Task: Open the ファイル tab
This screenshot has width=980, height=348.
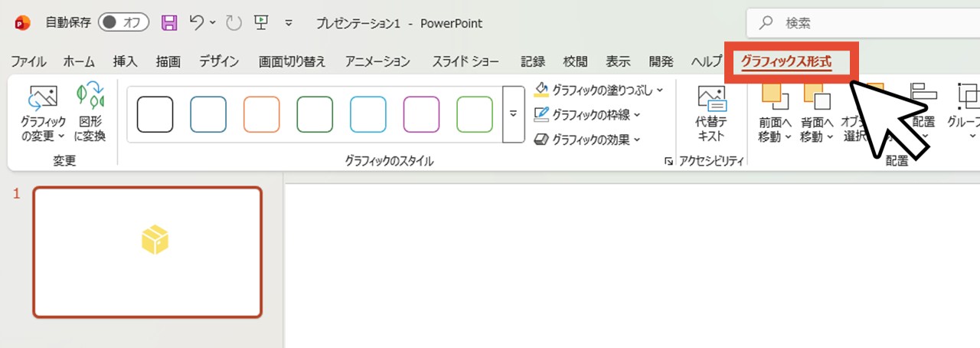Action: pos(28,62)
